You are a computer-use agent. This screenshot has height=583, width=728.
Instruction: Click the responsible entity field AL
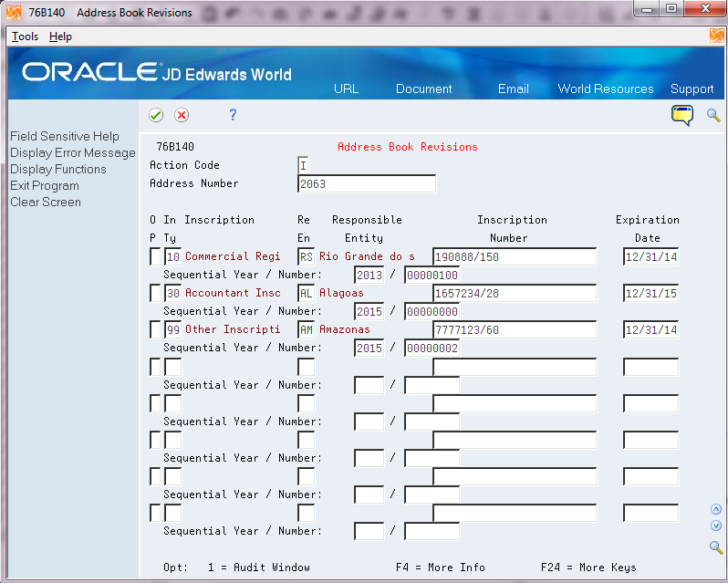[306, 294]
